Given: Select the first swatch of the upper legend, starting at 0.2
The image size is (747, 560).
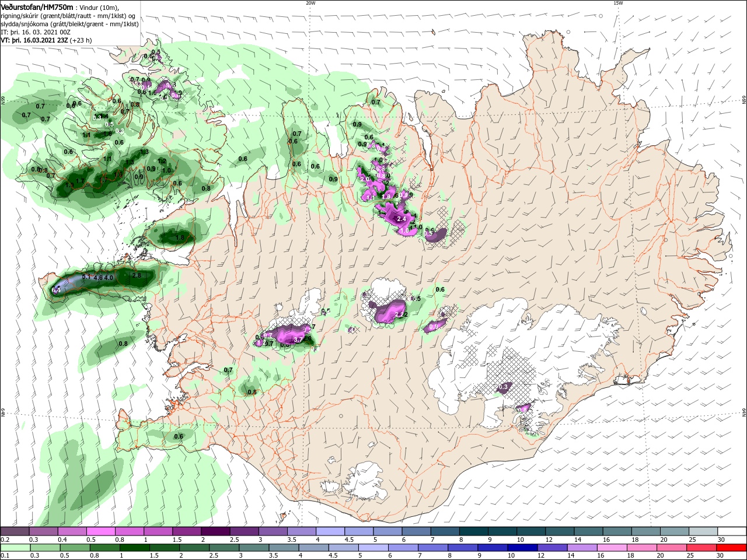Looking at the screenshot, I should [15, 531].
